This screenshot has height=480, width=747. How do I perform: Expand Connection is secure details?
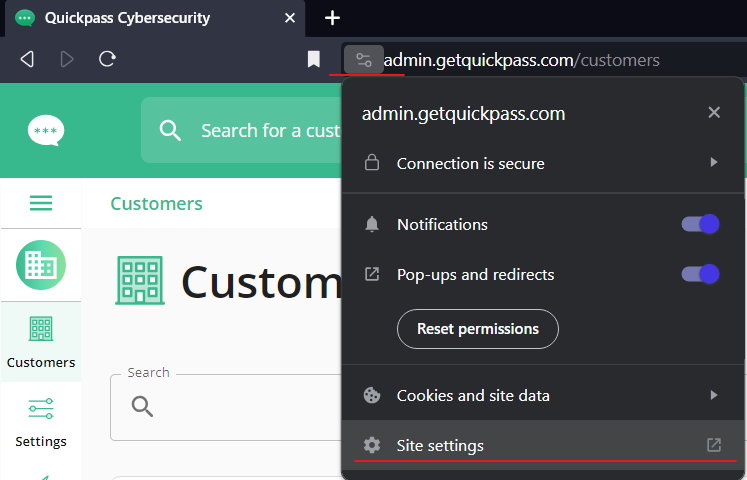pos(543,163)
